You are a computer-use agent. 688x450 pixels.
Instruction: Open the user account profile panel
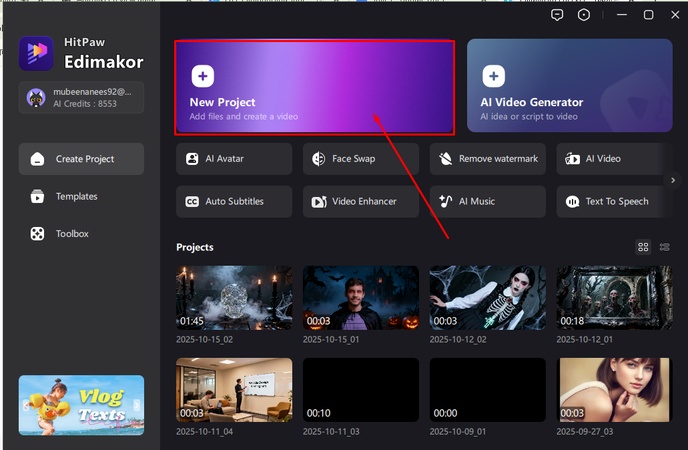(81, 97)
